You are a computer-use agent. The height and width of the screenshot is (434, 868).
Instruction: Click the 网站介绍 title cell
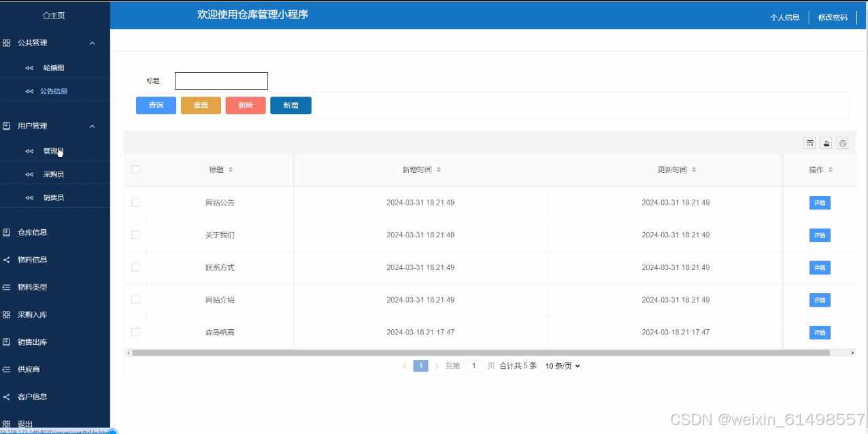point(220,300)
